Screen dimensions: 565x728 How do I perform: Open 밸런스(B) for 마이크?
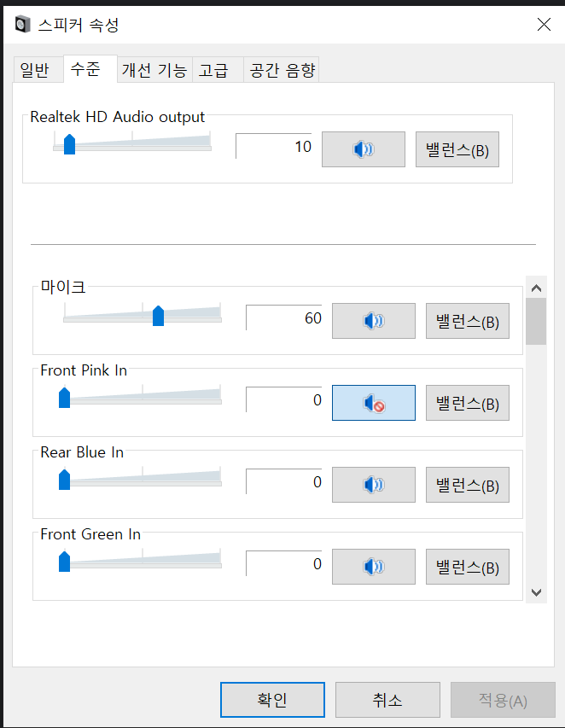[468, 321]
